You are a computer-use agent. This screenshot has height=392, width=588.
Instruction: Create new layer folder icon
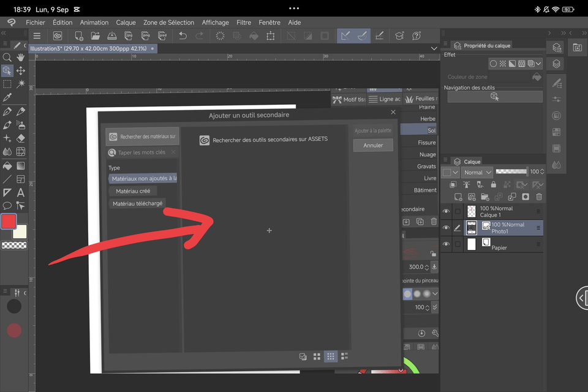tap(485, 197)
